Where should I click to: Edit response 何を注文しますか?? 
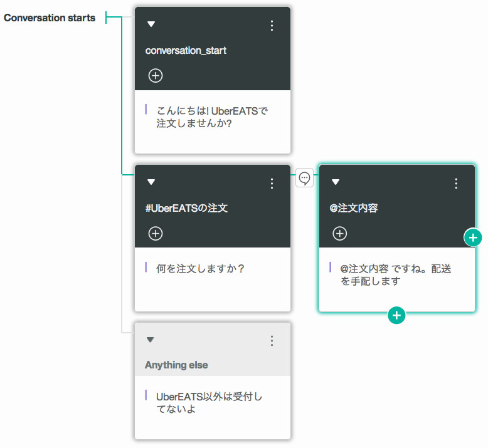point(201,268)
